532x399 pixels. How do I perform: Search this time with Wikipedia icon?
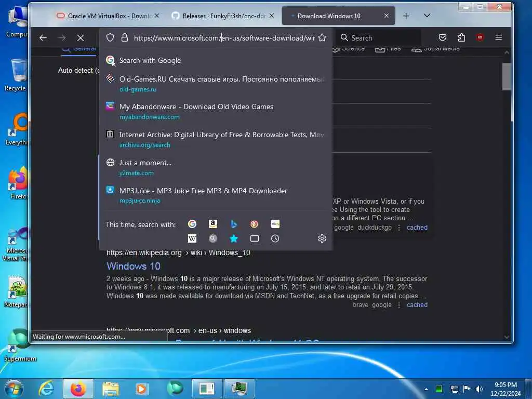coord(192,238)
